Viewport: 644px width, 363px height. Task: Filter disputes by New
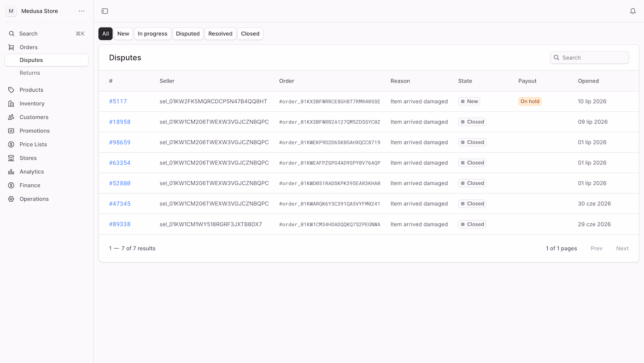pos(123,34)
